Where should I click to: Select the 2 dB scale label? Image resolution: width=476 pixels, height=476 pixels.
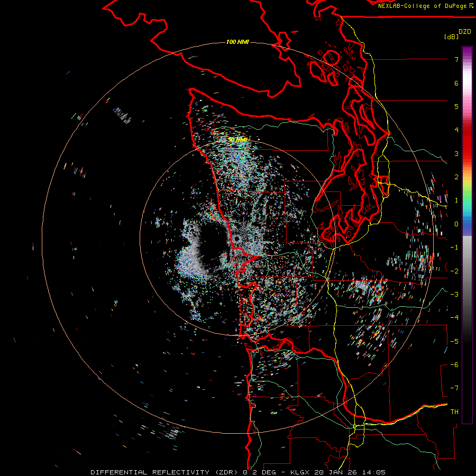point(456,177)
